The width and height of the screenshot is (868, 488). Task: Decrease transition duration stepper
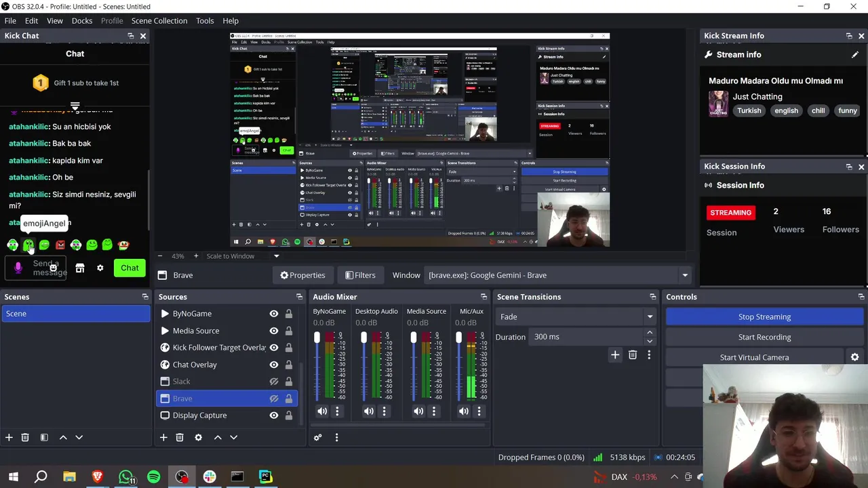(x=650, y=341)
